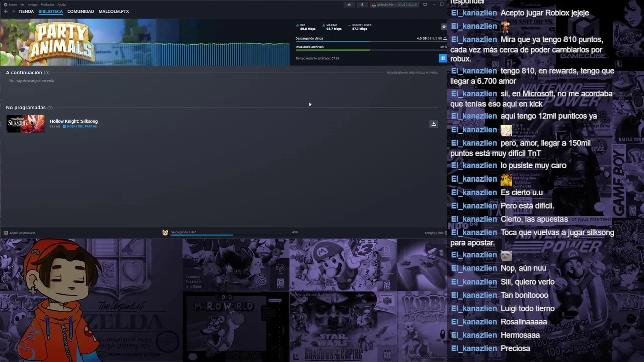This screenshot has height=362, width=644.
Task: Click chat message "Hermosaaa"
Action: (520, 335)
